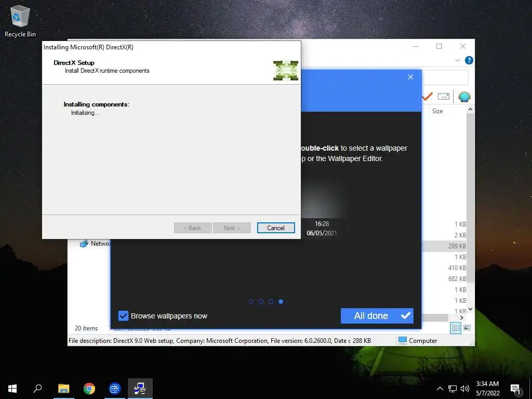Click the DirectX logo in the setup header
This screenshot has height=399, width=532.
pos(286,71)
